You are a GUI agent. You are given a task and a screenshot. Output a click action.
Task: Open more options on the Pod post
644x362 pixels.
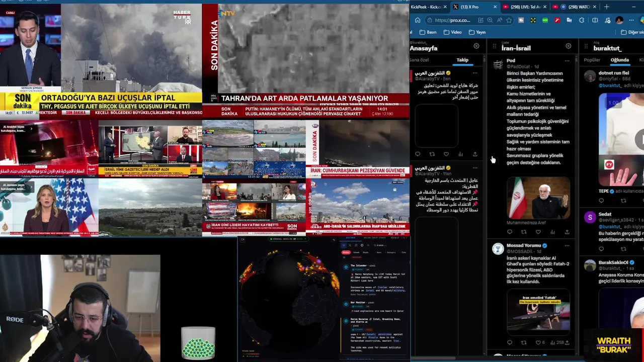pyautogui.click(x=567, y=61)
